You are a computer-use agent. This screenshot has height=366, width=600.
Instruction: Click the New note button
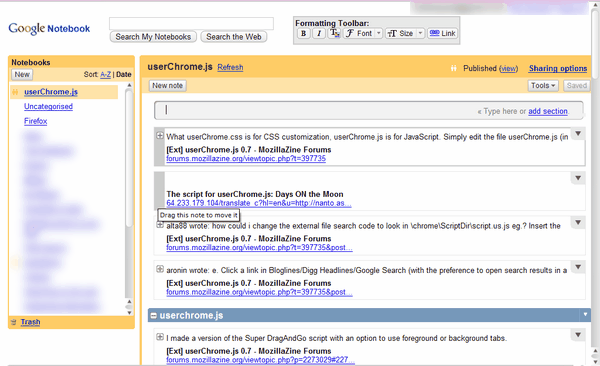pyautogui.click(x=168, y=86)
